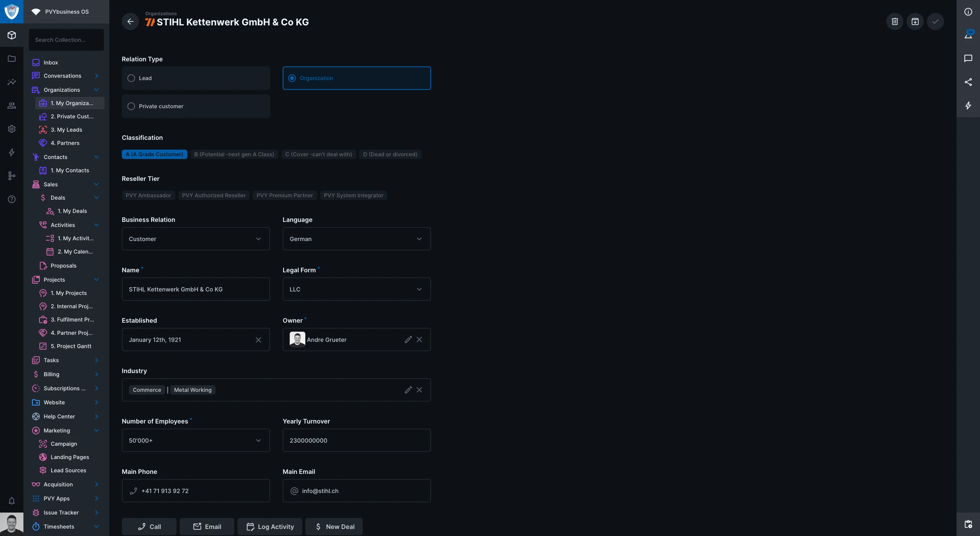This screenshot has height=536, width=980.
Task: Edit Owner with the pencil icon
Action: click(408, 340)
